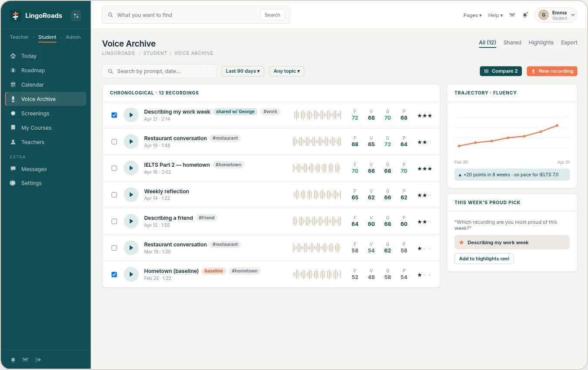Click the mail icon at sidebar bottom

[x=25, y=360]
